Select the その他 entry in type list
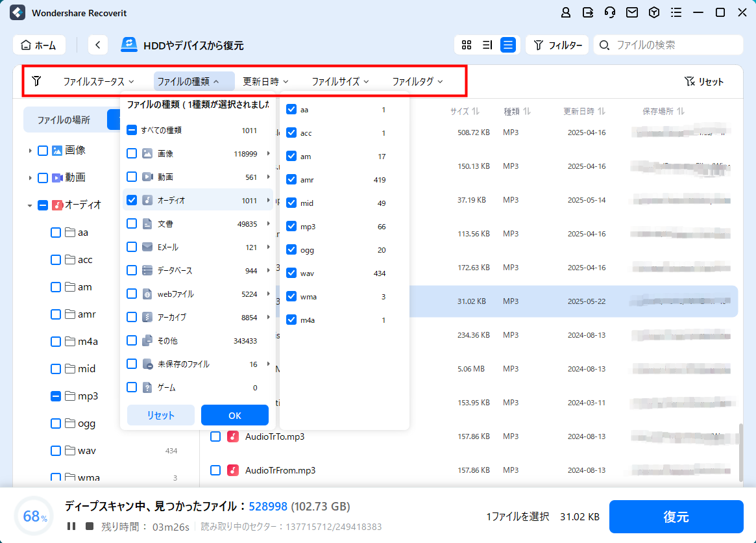 198,341
